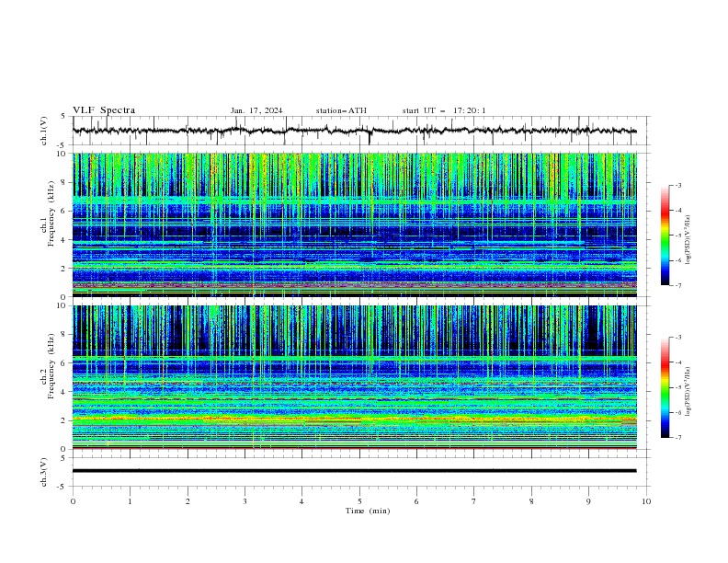This screenshot has height=563, width=728.
Task: Click the "station=ATH" header label
Action: pos(341,110)
